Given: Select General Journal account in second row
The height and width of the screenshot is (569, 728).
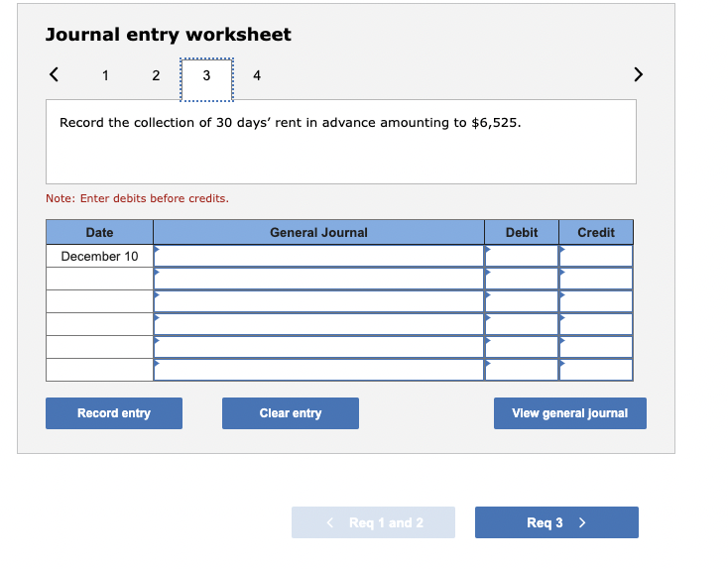Looking at the screenshot, I should [319, 279].
